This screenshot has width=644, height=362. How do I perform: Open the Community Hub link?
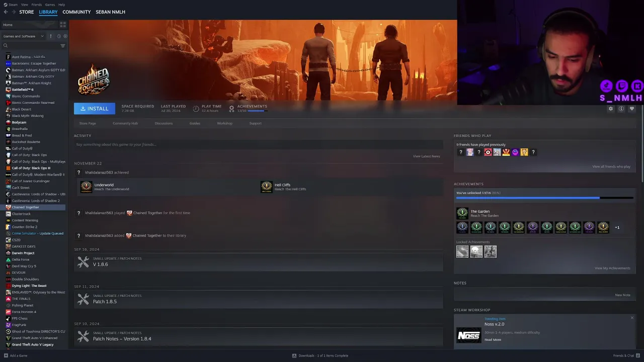click(125, 123)
